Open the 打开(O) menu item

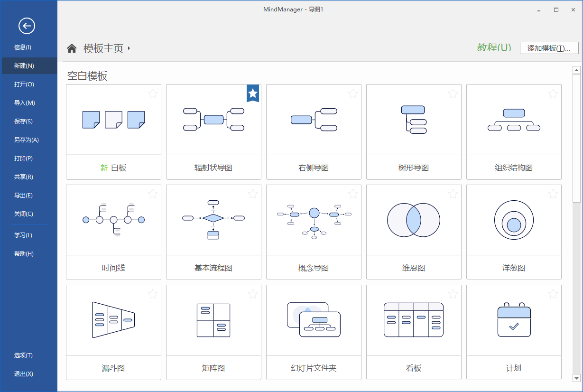coord(28,84)
